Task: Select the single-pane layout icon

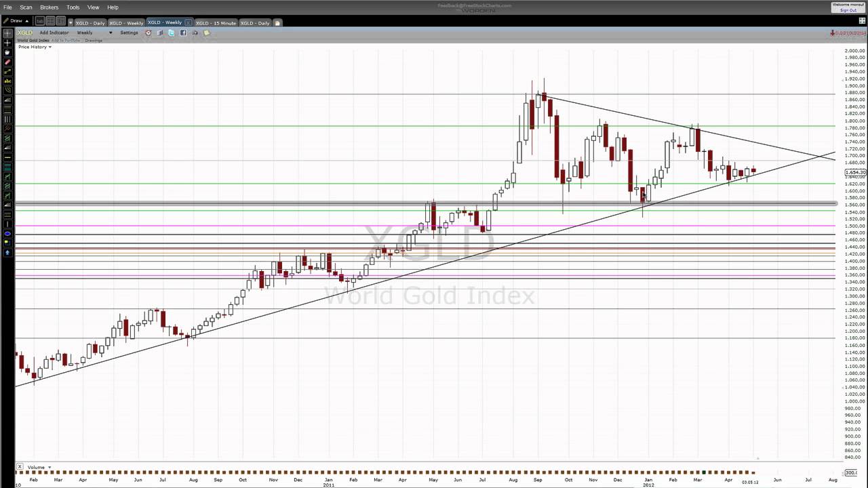Action: coord(40,21)
